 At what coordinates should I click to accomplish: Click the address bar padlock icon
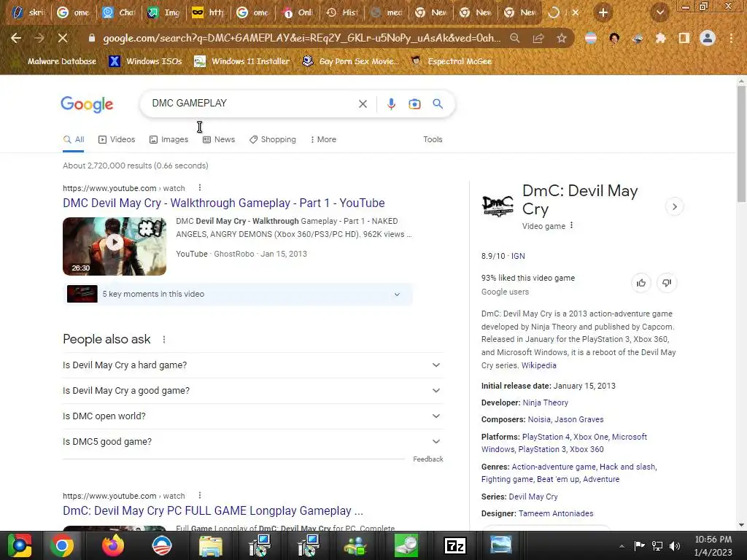coord(91,38)
